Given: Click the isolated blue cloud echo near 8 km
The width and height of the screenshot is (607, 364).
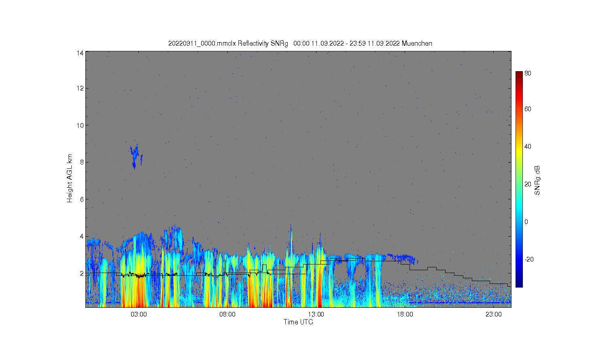Looking at the screenshot, I should 136,157.
